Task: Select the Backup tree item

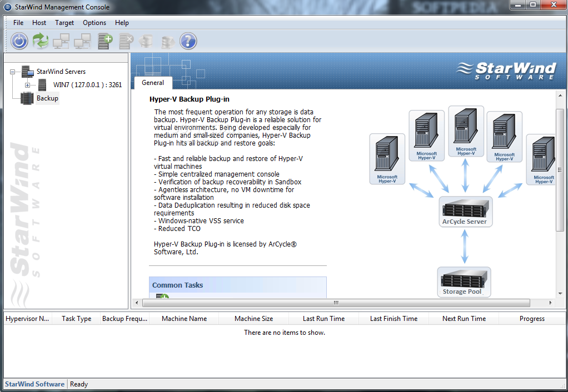Action: coord(47,98)
